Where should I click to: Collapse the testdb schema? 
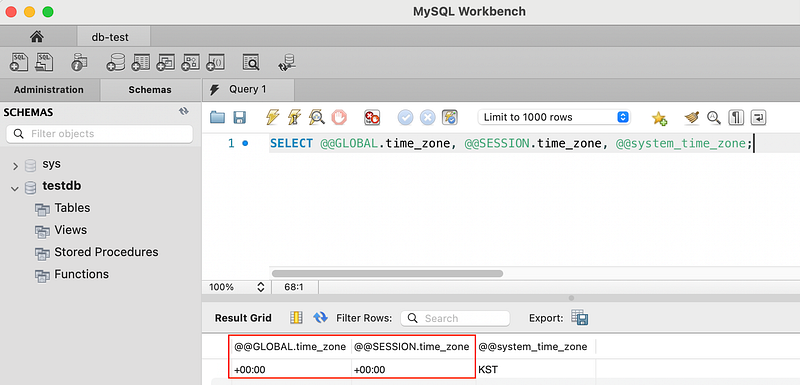click(14, 188)
